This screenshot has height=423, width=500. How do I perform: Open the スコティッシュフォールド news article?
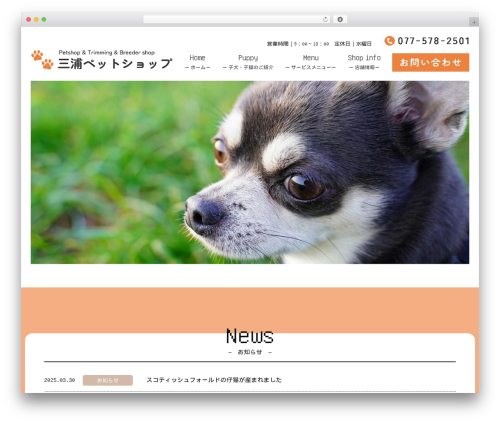[x=214, y=380]
